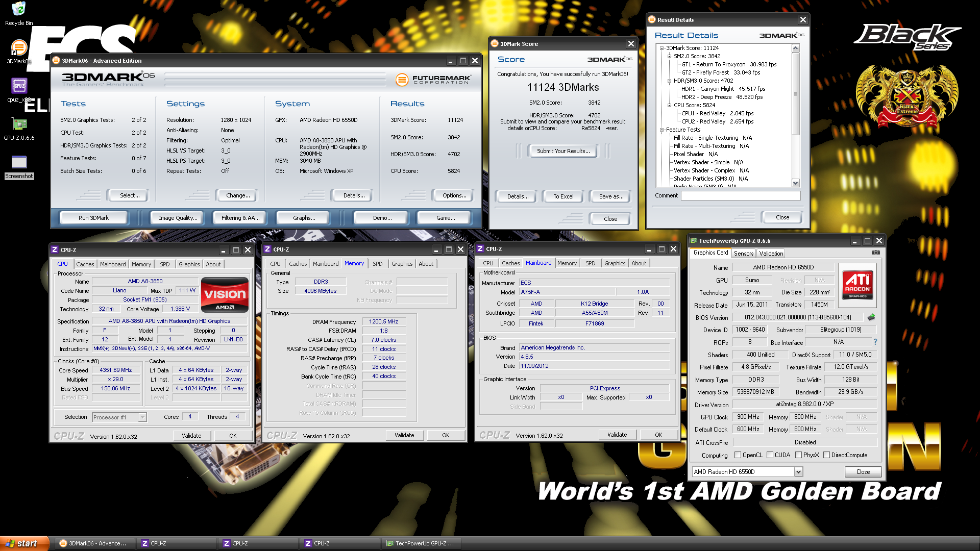
Task: Open the Processor #1 selection dropdown
Action: (142, 417)
